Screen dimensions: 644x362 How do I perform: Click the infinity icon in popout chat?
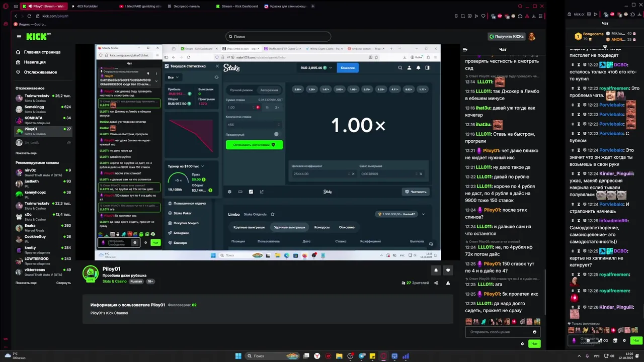(606, 340)
